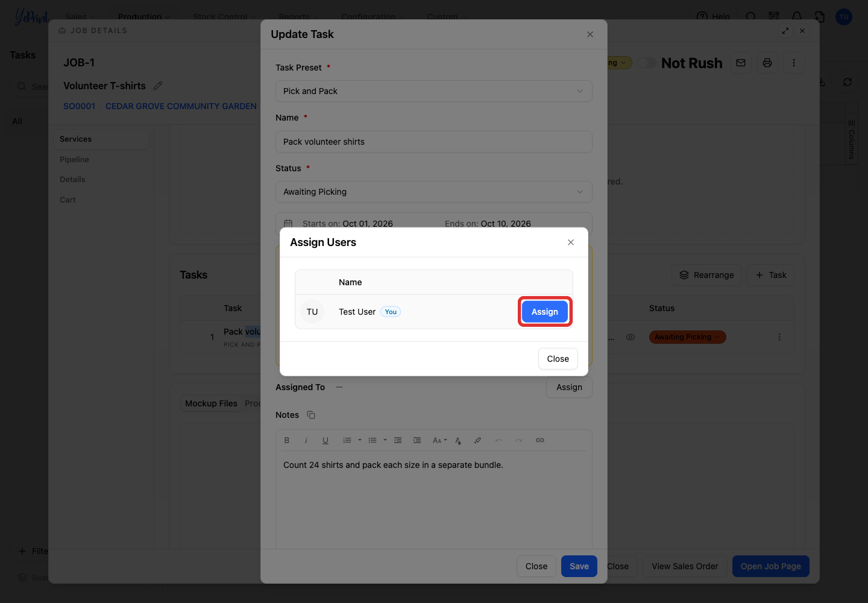This screenshot has height=603, width=868.
Task: Insert numbered list in notes editor
Action: 347,440
